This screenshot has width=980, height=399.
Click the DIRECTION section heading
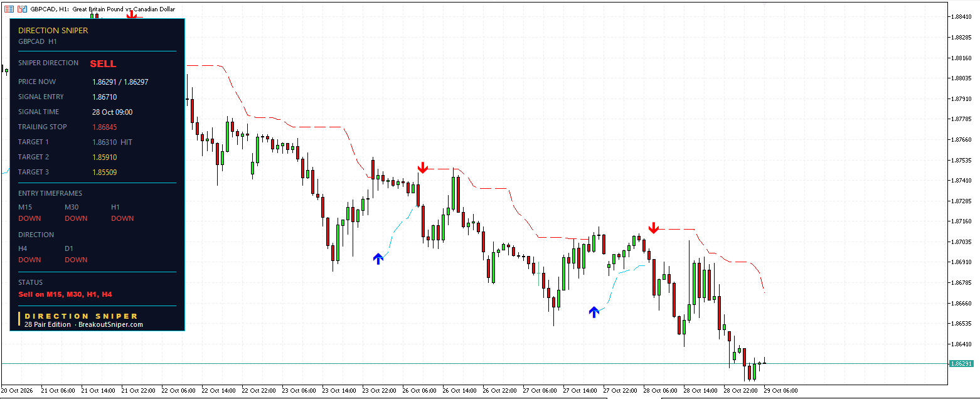(x=36, y=235)
